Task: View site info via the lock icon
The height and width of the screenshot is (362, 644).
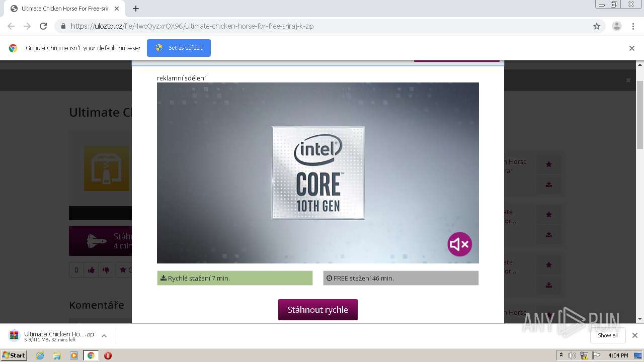Action: pyautogui.click(x=63, y=26)
